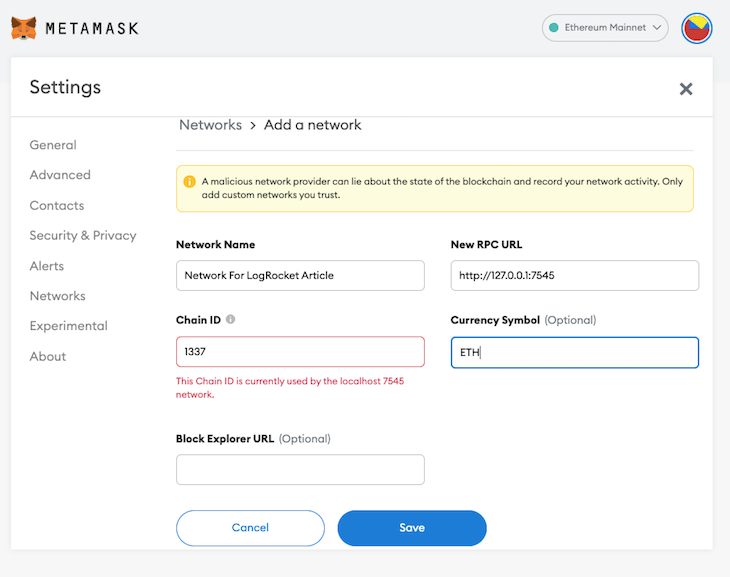Click into the Block Explorer URL field
This screenshot has height=577, width=730.
point(300,469)
